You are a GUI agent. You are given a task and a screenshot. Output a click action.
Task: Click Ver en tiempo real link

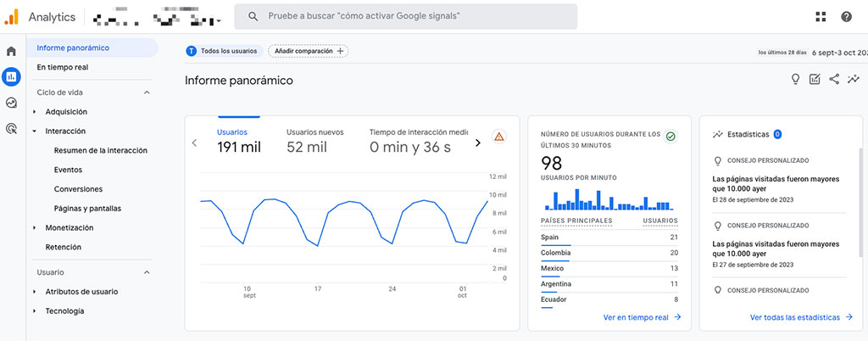642,317
